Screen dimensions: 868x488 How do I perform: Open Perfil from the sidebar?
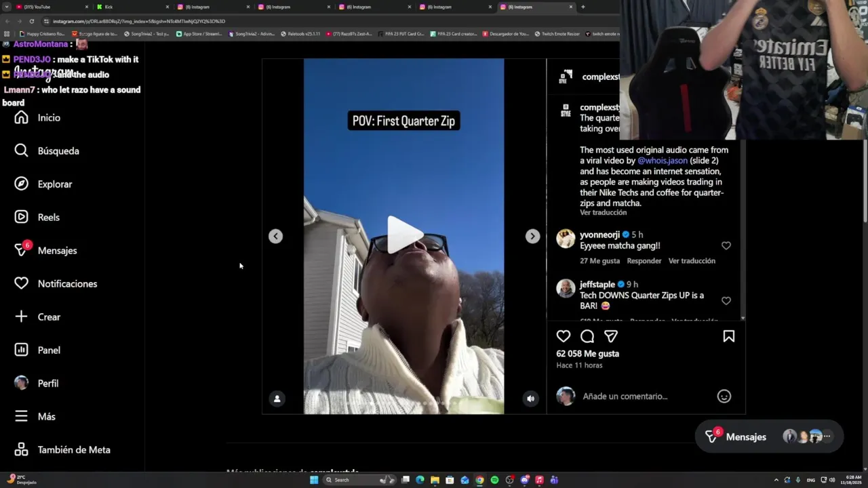tap(37, 384)
